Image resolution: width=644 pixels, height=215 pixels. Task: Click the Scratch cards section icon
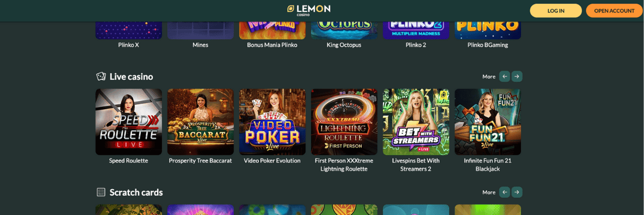click(101, 192)
